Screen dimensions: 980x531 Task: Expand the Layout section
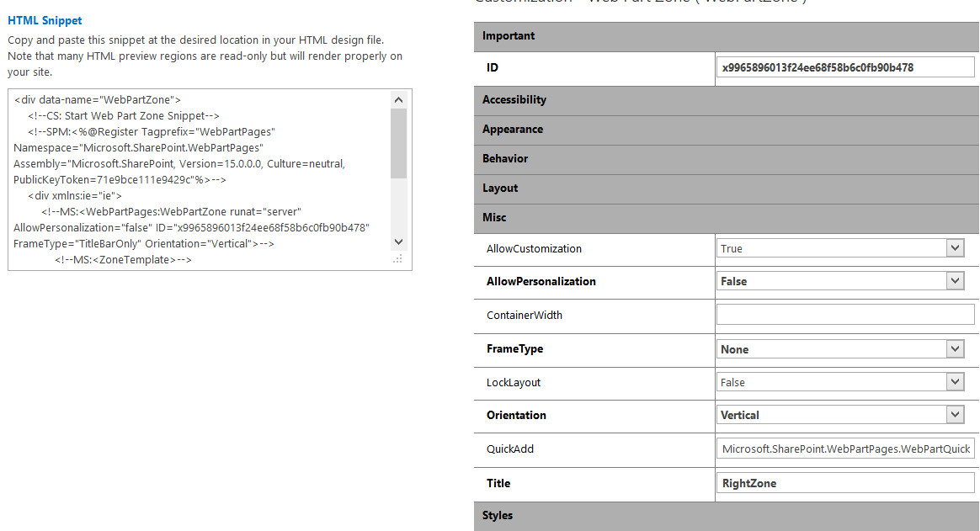coord(724,188)
